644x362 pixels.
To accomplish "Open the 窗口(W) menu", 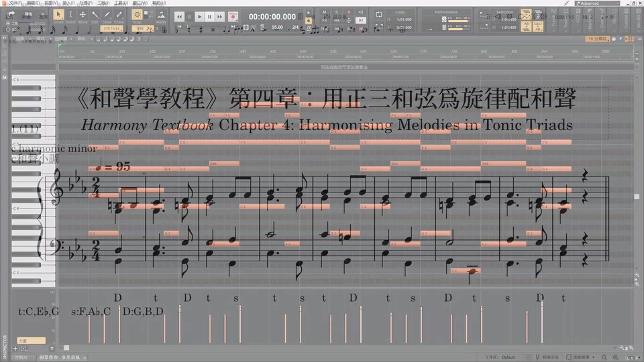I will (x=140, y=3).
